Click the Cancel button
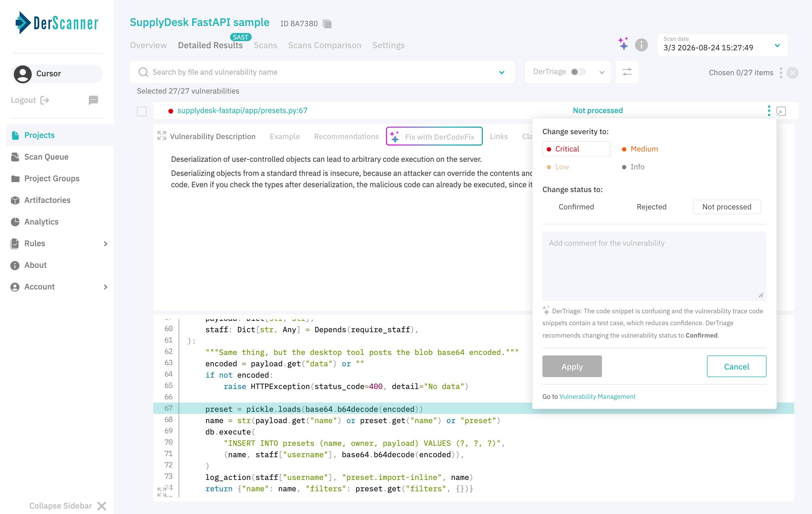812x514 pixels. click(x=736, y=366)
